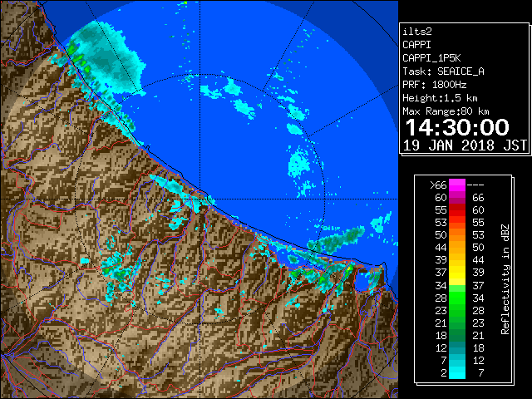Pick the purple 60–66 dBZ color band
Image resolution: width=532 pixels, height=399 pixels.
coord(457,198)
